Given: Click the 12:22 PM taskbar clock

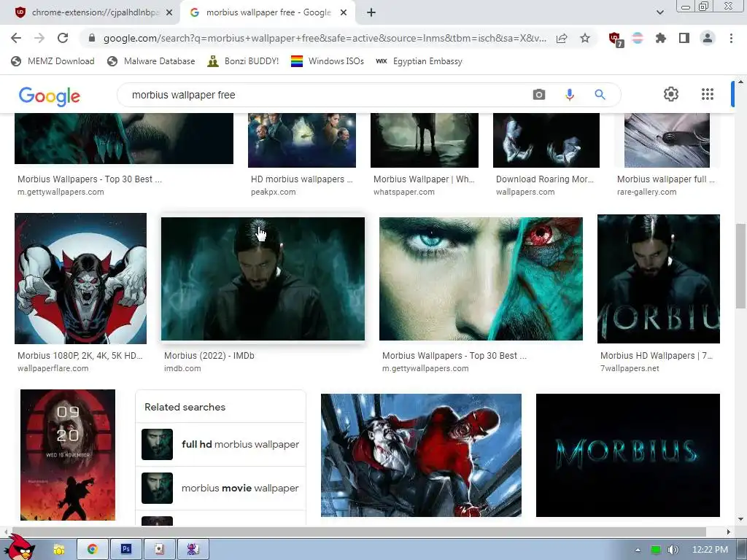Looking at the screenshot, I should pyautogui.click(x=710, y=550).
